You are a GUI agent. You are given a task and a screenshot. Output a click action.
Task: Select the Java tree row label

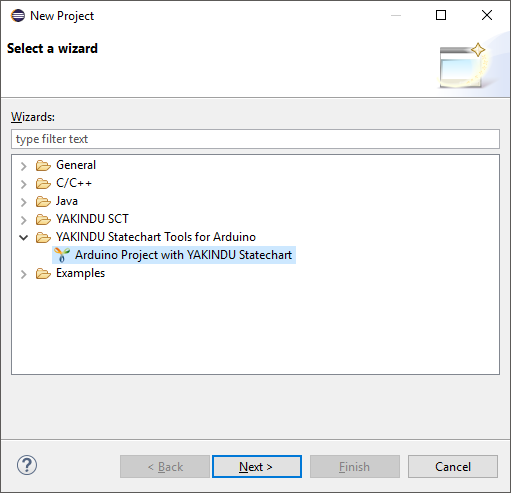pyautogui.click(x=67, y=201)
